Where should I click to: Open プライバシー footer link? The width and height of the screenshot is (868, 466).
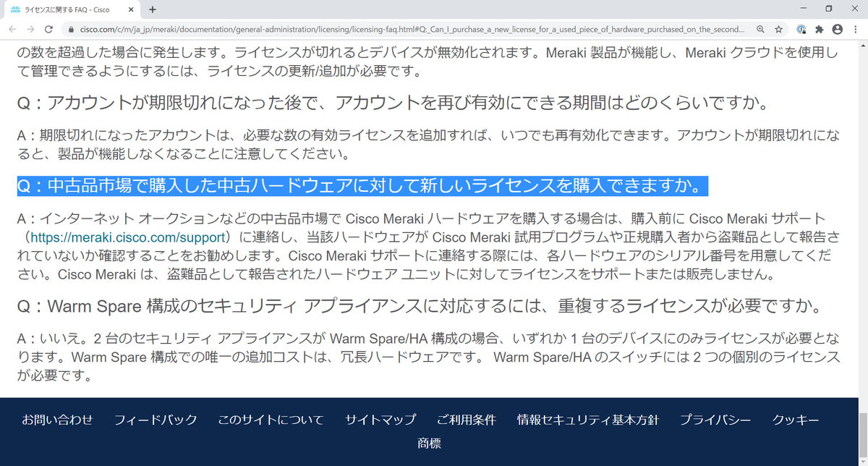(715, 420)
